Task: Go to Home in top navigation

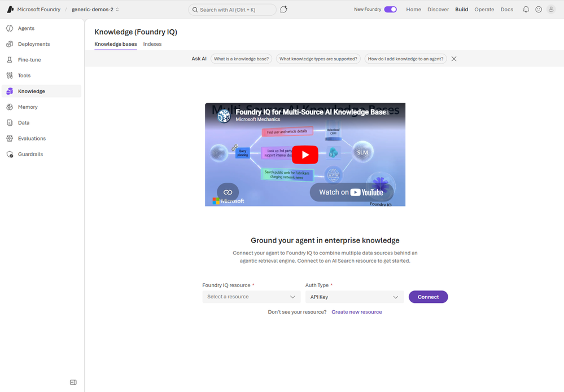Action: 414,10
